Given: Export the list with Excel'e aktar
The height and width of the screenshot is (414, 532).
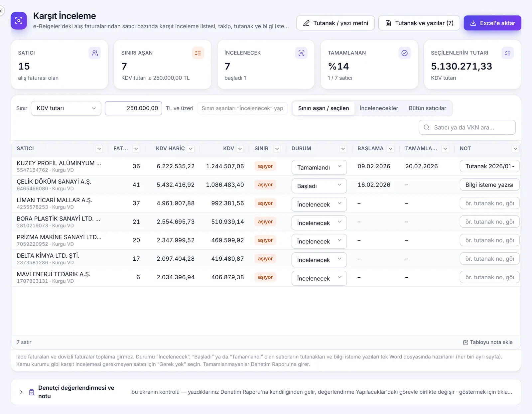Looking at the screenshot, I should pos(492,23).
